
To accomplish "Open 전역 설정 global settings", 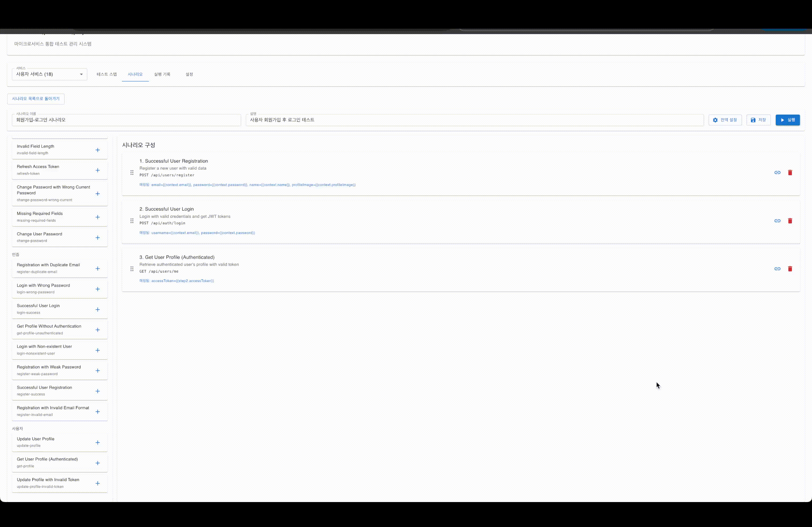I will pyautogui.click(x=725, y=120).
